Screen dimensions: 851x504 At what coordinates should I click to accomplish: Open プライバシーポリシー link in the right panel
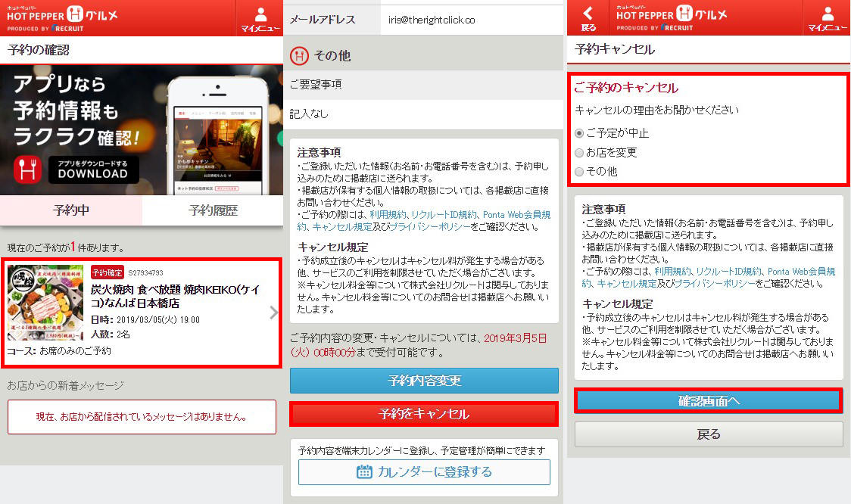click(x=715, y=283)
